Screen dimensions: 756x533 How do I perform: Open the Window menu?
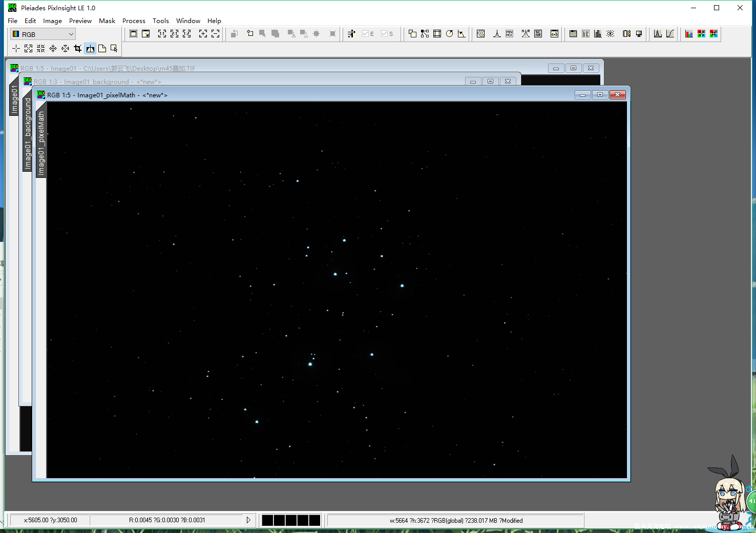click(x=188, y=21)
